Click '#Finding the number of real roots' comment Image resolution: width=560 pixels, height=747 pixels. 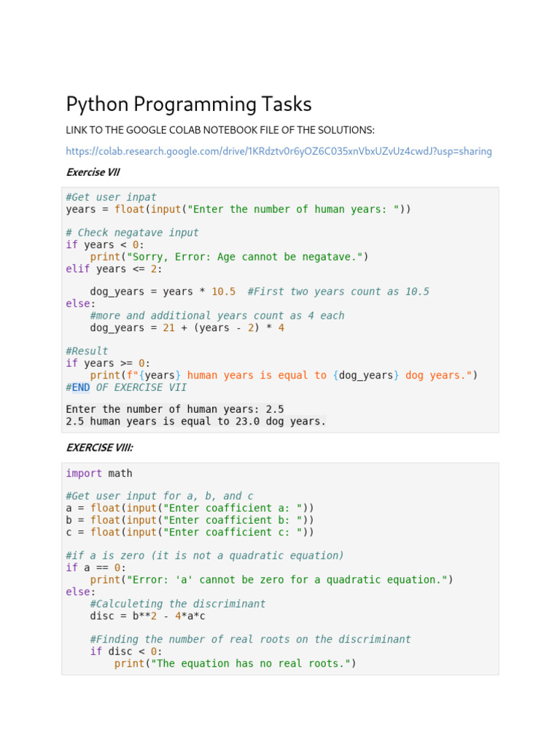(x=251, y=640)
